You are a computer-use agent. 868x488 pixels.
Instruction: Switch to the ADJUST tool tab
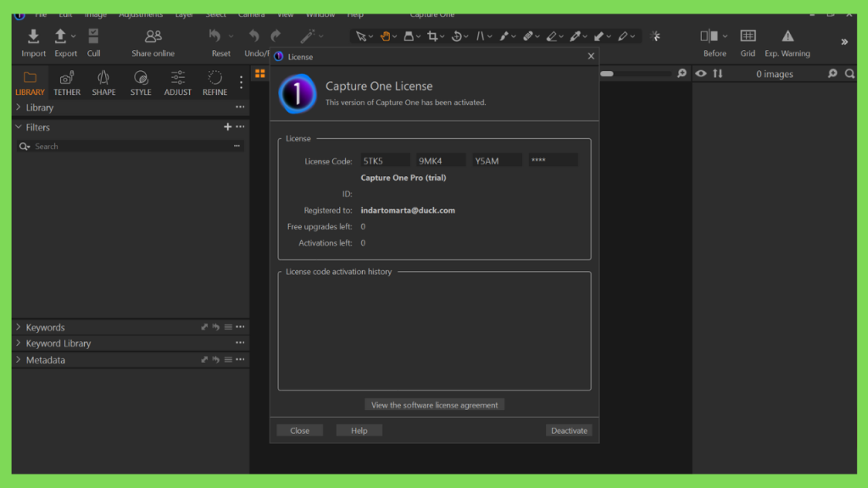[x=178, y=83]
